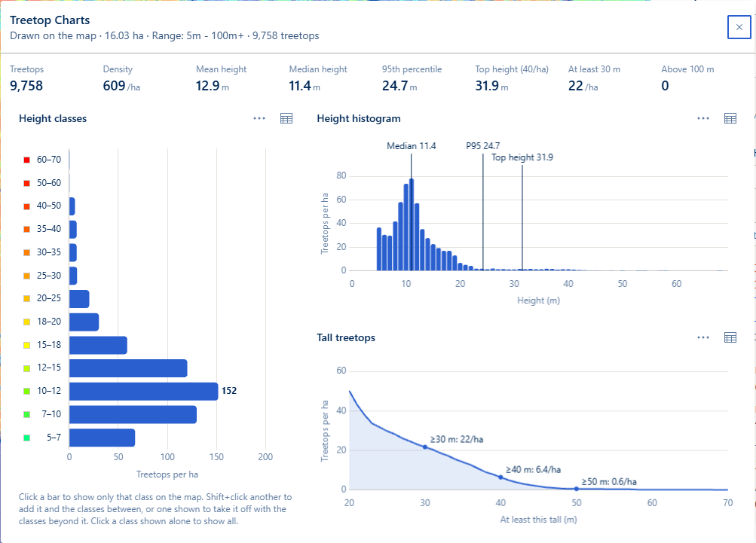This screenshot has height=543, width=756.
Task: Pick the 20–25 height class bar
Action: coord(80,299)
